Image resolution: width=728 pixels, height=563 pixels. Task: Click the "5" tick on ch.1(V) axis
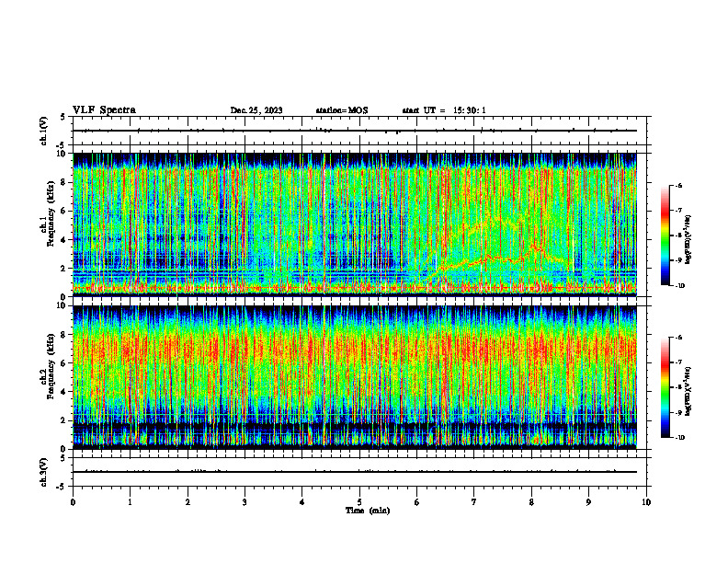(x=63, y=117)
